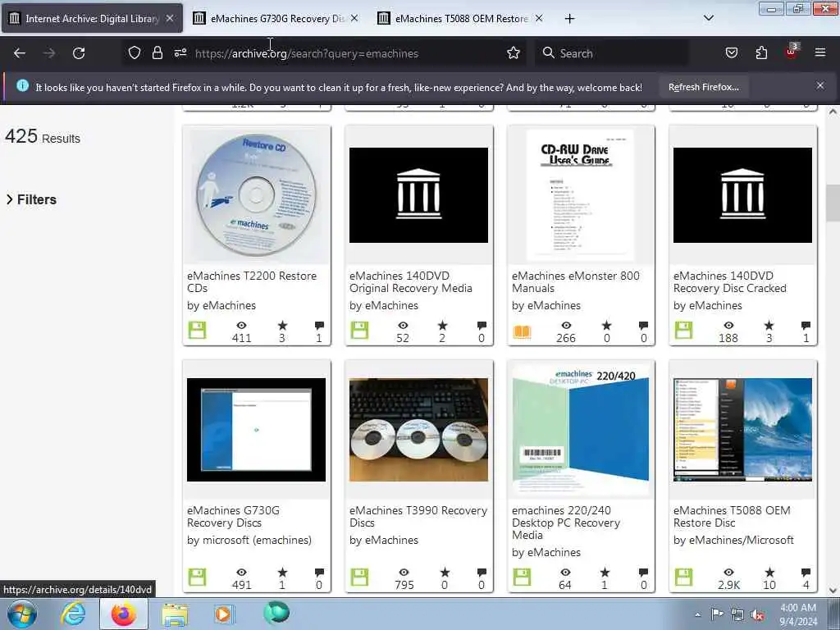Click the emachines 220/420 Desktop PC cover thumbnail
The image size is (840, 630).
(580, 430)
